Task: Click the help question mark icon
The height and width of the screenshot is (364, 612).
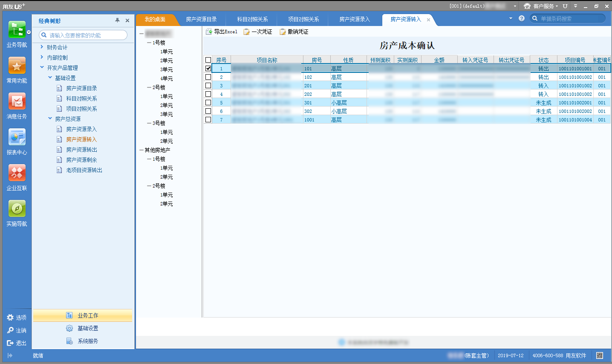Action: pyautogui.click(x=522, y=18)
